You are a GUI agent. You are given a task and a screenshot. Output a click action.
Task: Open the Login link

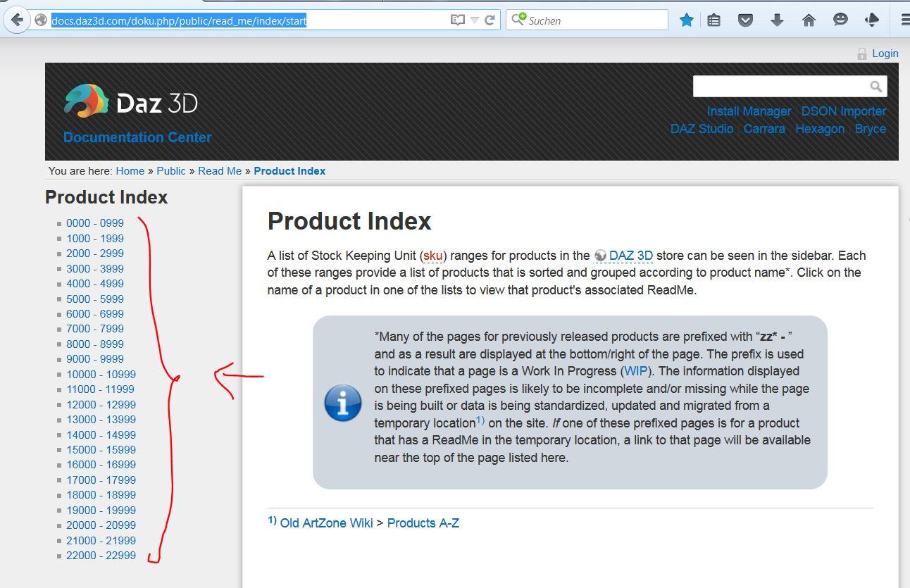coord(885,54)
